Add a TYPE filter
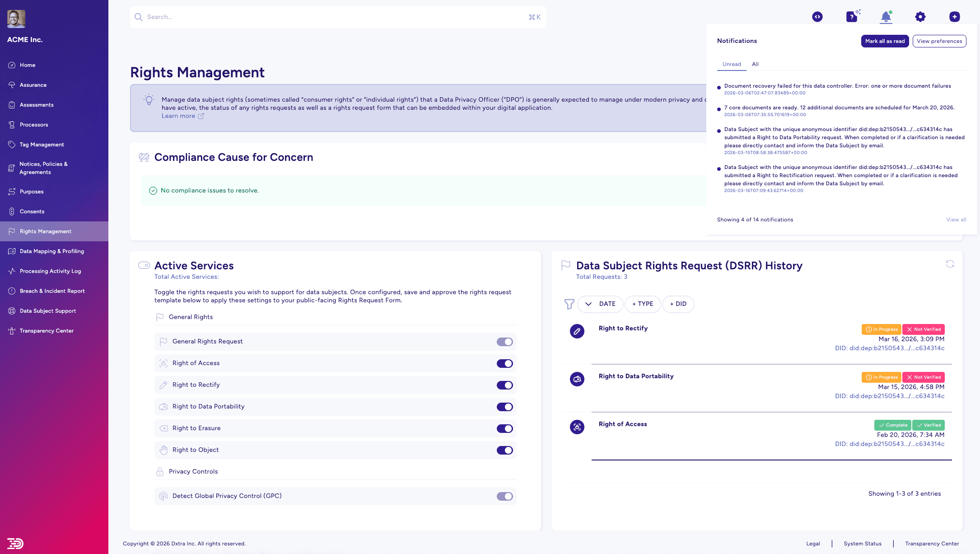This screenshot has width=980, height=554. point(643,304)
